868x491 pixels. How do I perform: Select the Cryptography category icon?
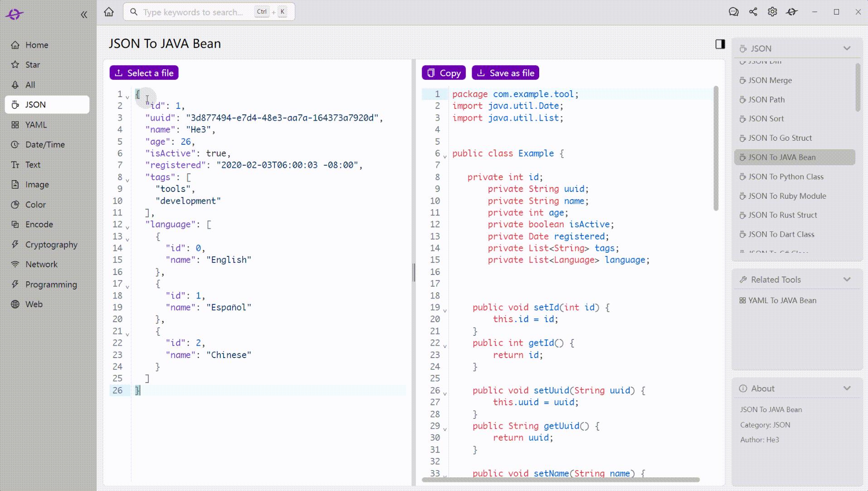click(x=15, y=244)
